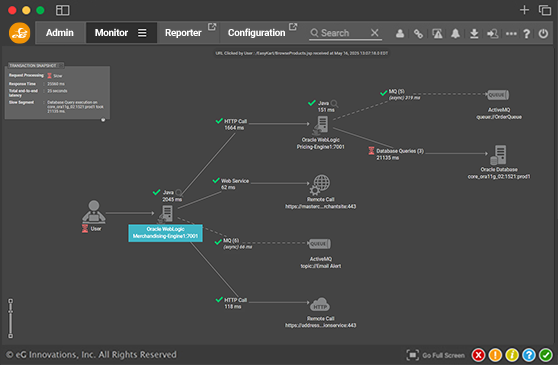Open the user profile icon
This screenshot has width=558, height=365.
[x=400, y=33]
